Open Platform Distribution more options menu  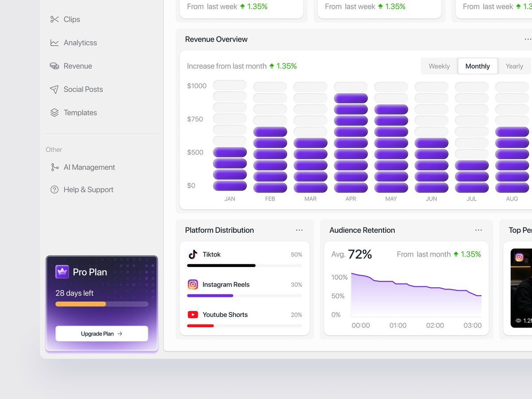click(x=299, y=230)
